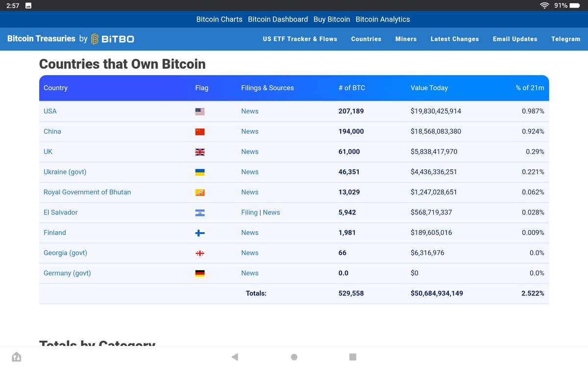Open News source for Germany
588x368 pixels.
[x=250, y=273]
